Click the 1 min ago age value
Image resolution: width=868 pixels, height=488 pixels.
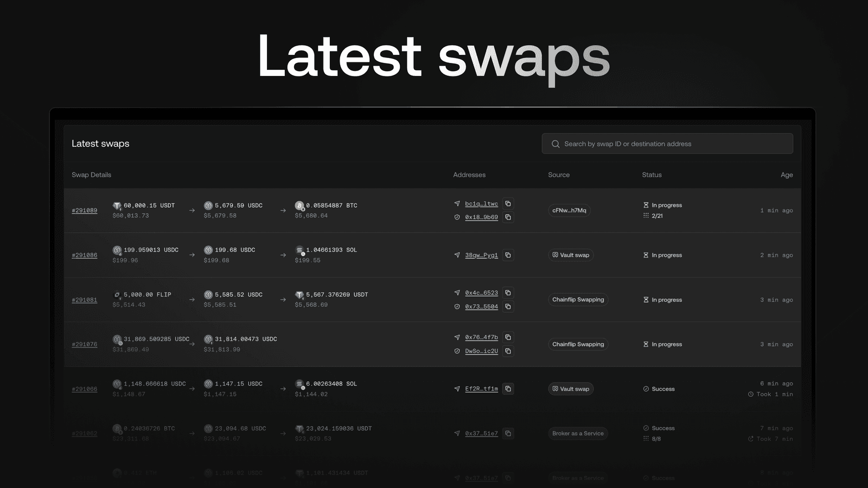776,210
